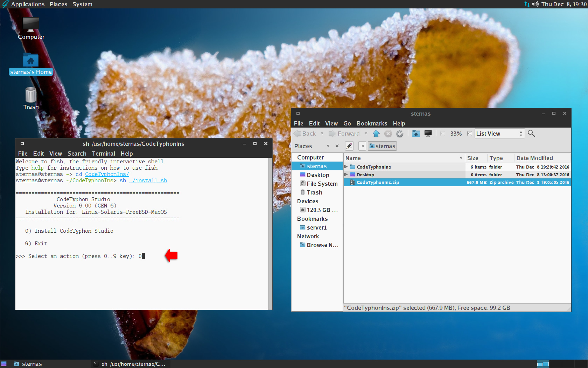The width and height of the screenshot is (588, 368).
Task: Open Edit menu in file manager
Action: tap(314, 123)
